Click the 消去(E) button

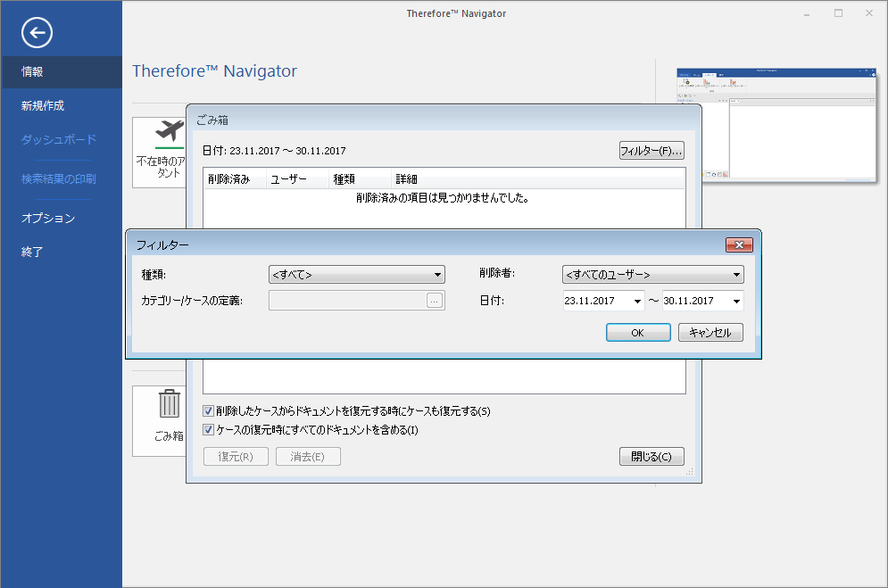coord(308,457)
